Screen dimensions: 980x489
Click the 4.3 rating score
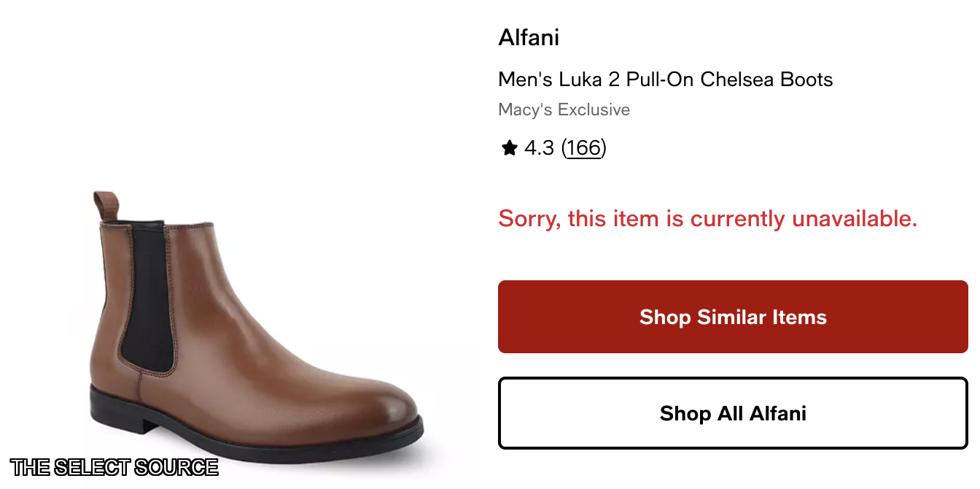[539, 148]
